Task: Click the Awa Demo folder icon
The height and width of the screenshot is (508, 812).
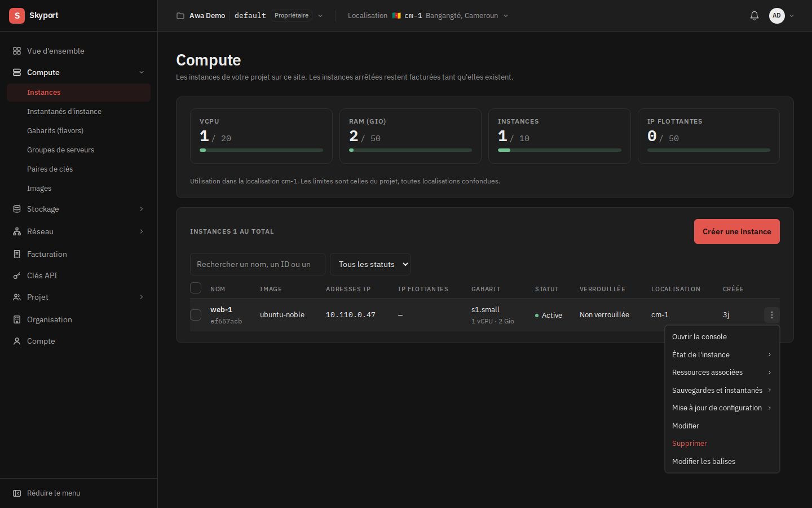Action: pyautogui.click(x=180, y=16)
